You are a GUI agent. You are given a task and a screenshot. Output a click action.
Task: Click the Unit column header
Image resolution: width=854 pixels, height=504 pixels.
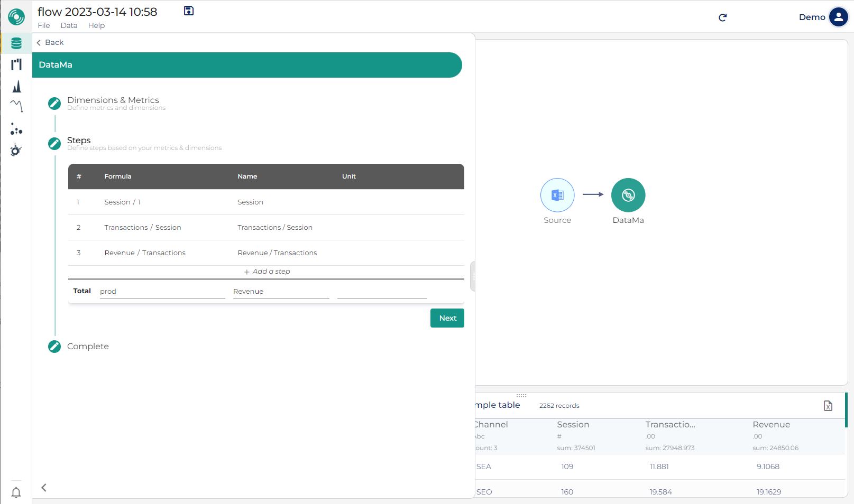click(x=349, y=176)
